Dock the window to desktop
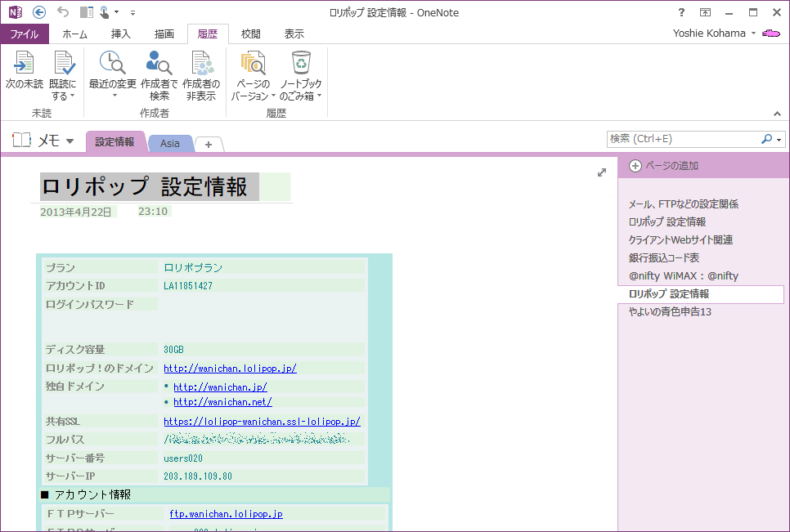790x532 pixels. [x=86, y=12]
